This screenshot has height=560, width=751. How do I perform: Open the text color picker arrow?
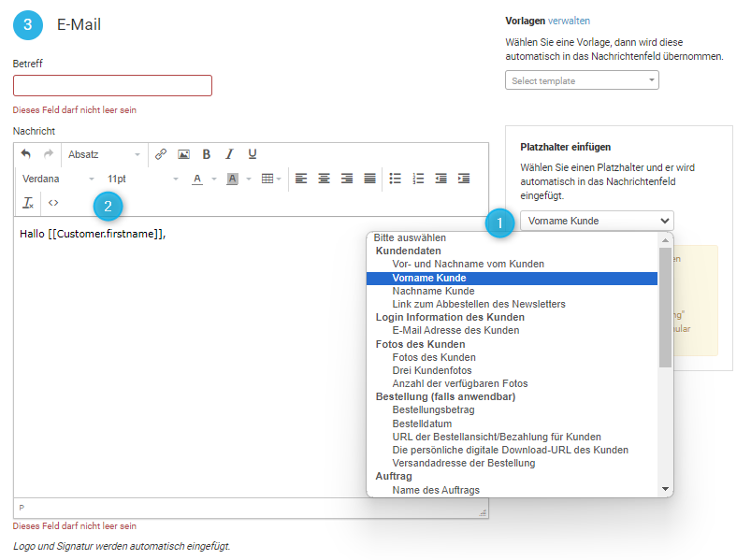214,179
